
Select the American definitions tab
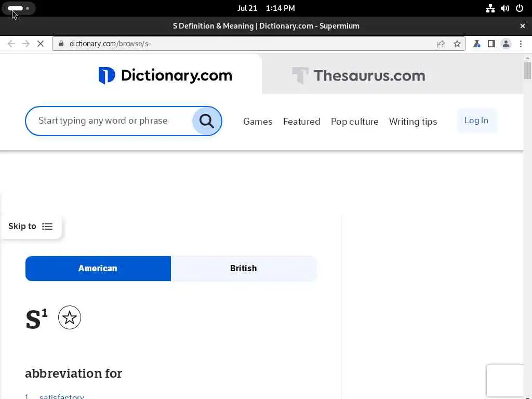click(98, 269)
